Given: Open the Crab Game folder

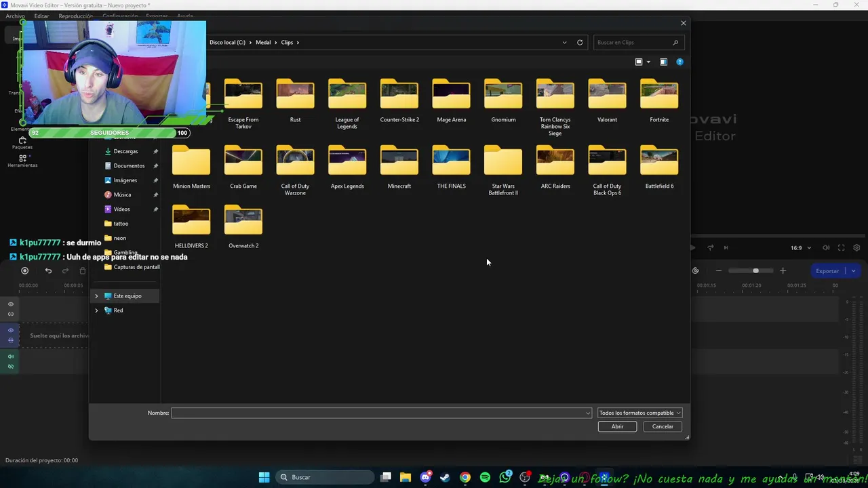Looking at the screenshot, I should click(243, 167).
